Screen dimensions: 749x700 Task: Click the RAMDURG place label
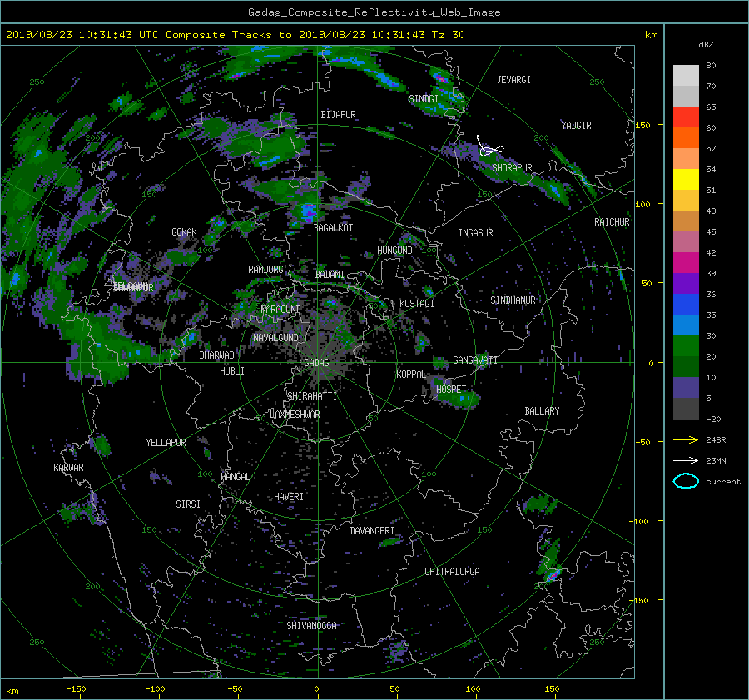pos(265,270)
